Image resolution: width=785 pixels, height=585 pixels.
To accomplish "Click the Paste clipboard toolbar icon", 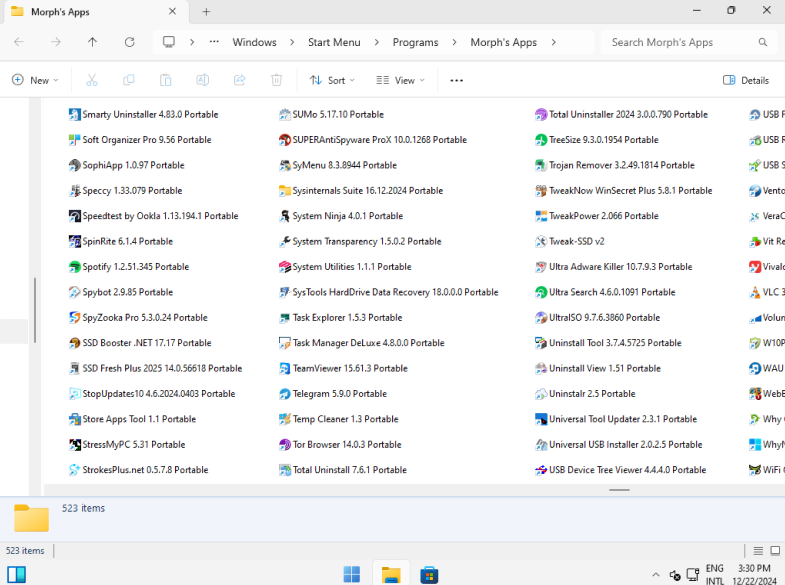I will pyautogui.click(x=166, y=80).
